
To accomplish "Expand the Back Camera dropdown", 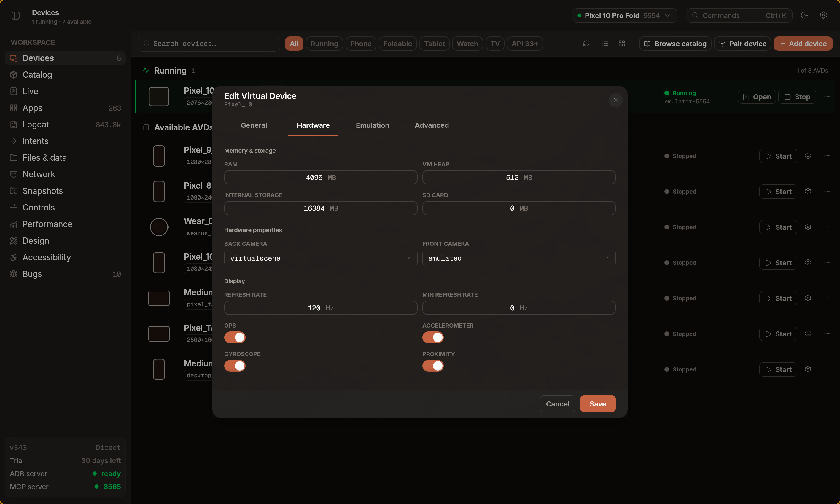I will point(321,258).
